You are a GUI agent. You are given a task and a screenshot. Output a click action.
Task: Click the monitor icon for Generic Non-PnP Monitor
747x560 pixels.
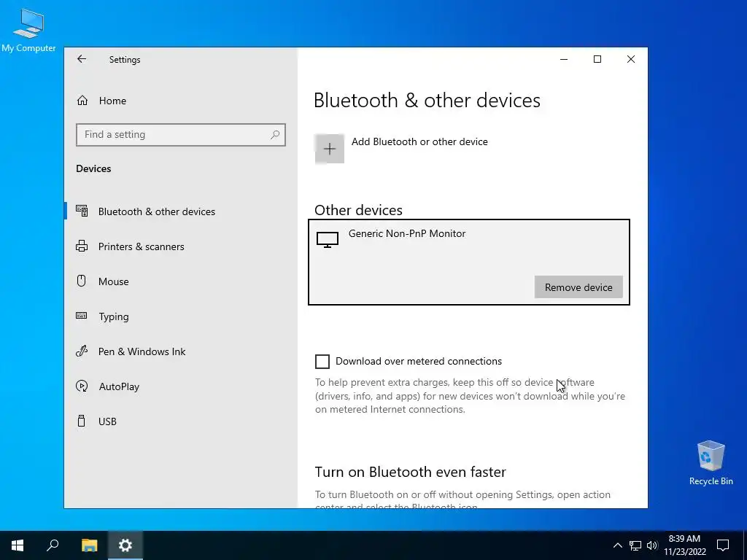(328, 239)
